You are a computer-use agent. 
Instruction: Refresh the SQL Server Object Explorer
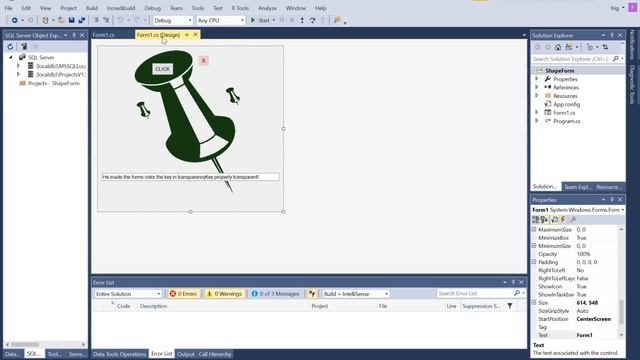(x=10, y=47)
